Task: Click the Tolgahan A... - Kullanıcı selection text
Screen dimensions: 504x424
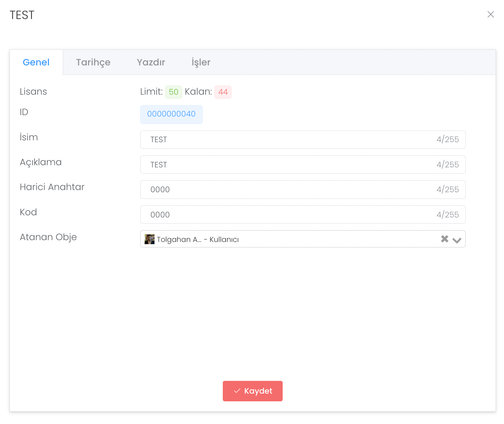Action: coord(198,239)
